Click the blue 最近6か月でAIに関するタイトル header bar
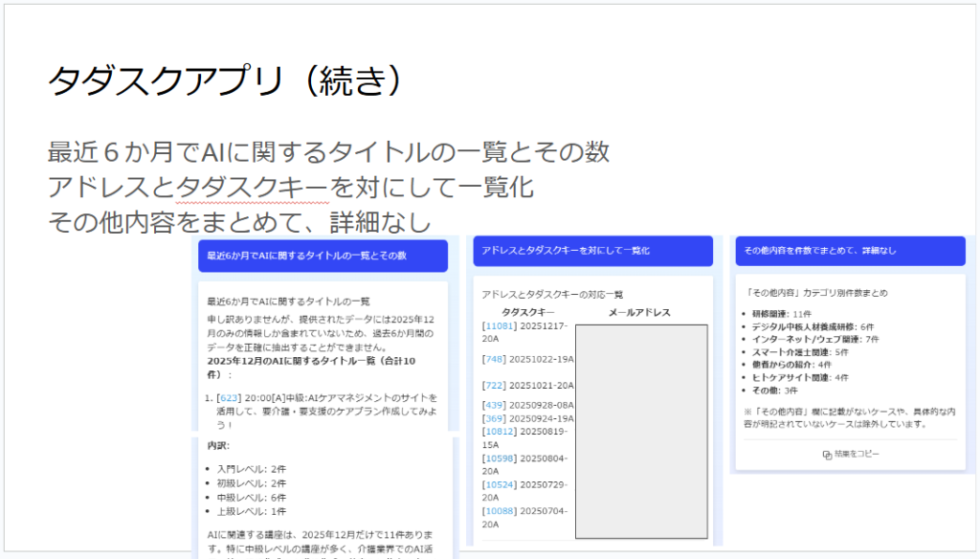This screenshot has height=559, width=980. coord(322,256)
